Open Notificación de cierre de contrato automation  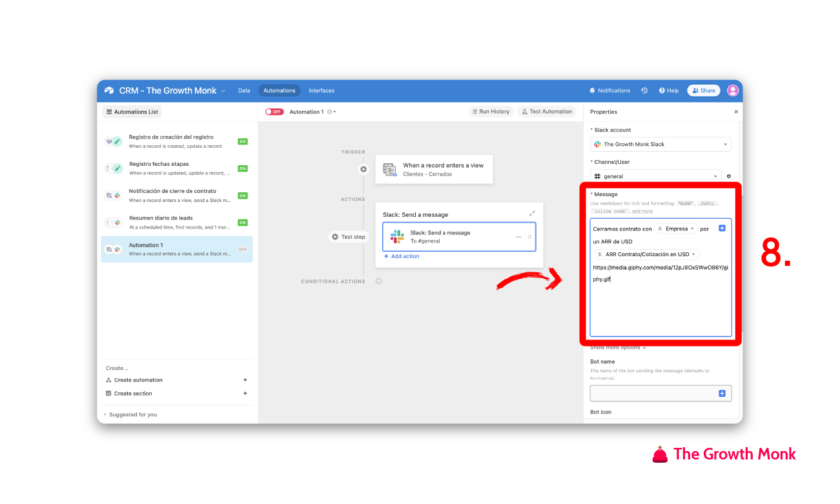click(x=177, y=196)
